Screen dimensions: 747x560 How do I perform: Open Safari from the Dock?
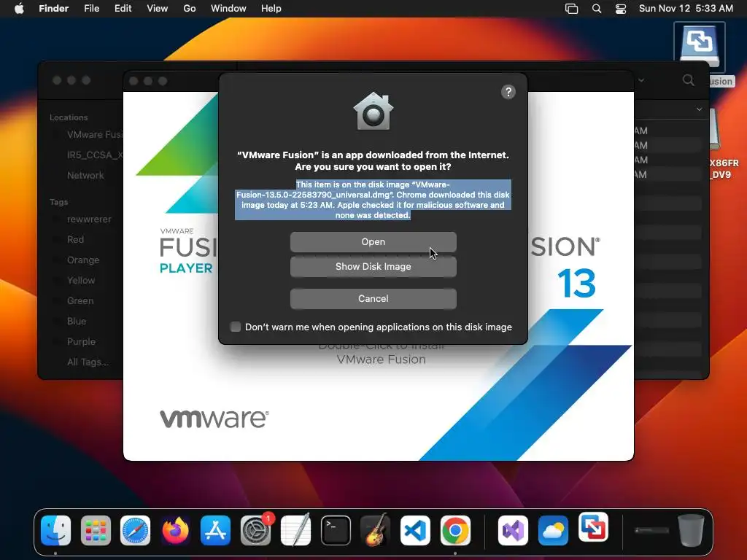point(135,530)
